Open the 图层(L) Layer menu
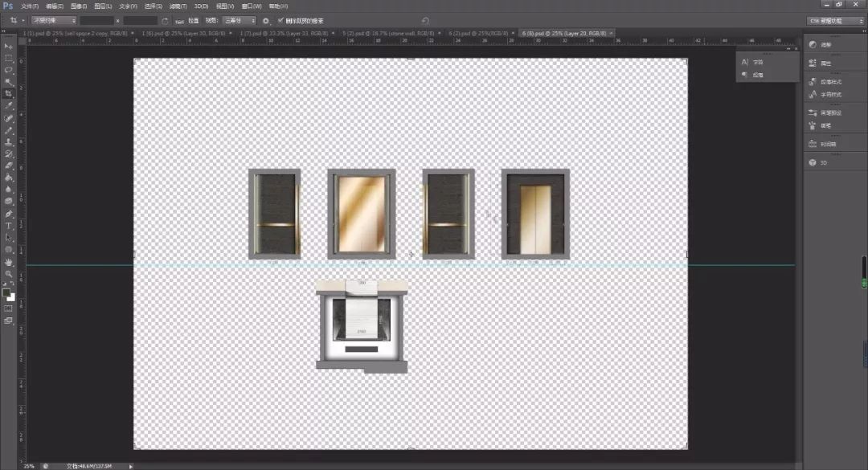The width and height of the screenshot is (868, 470). click(x=103, y=6)
